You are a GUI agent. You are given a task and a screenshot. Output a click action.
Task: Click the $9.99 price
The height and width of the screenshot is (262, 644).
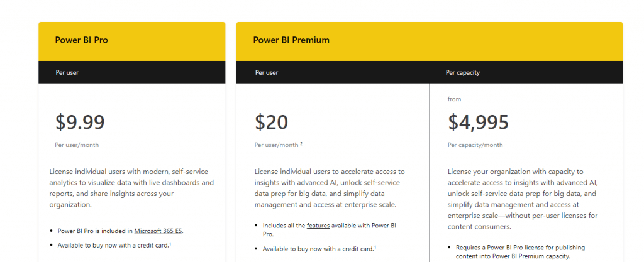[80, 122]
